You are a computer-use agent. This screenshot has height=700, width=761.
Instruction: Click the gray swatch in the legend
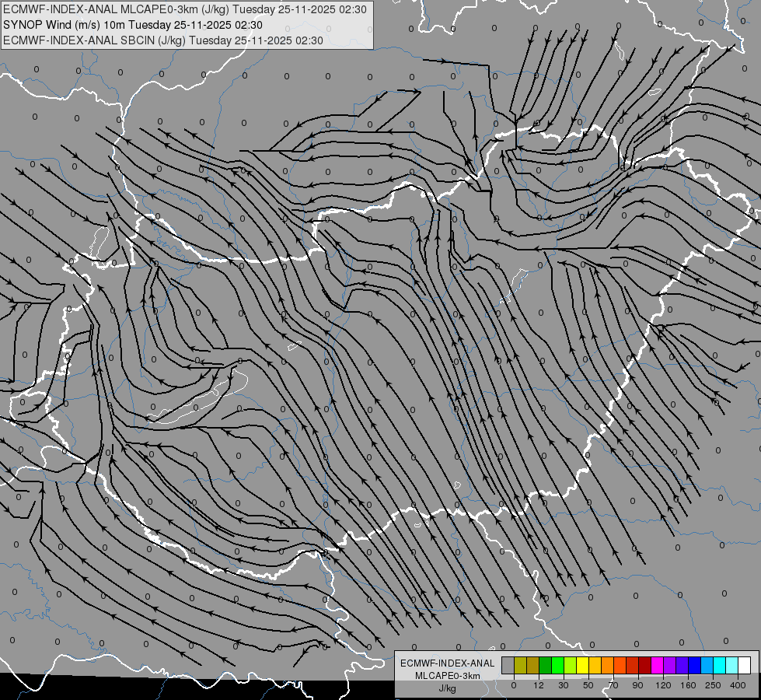point(508,665)
